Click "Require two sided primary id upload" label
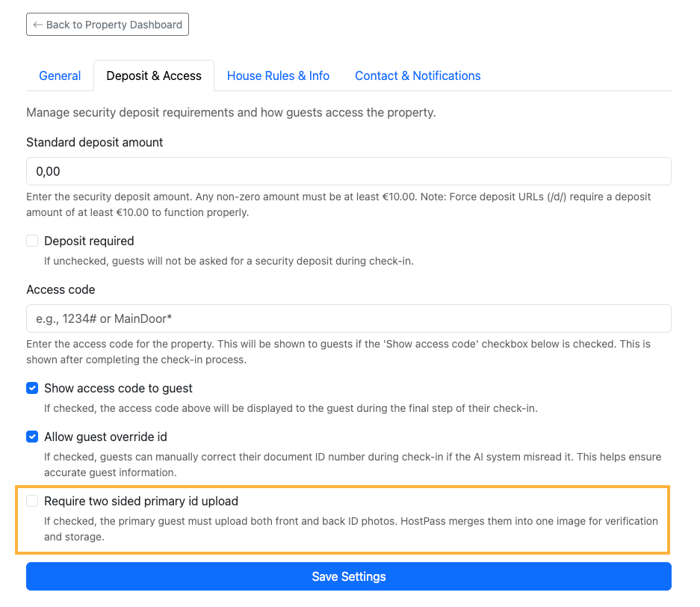The width and height of the screenshot is (700, 607). [x=140, y=501]
